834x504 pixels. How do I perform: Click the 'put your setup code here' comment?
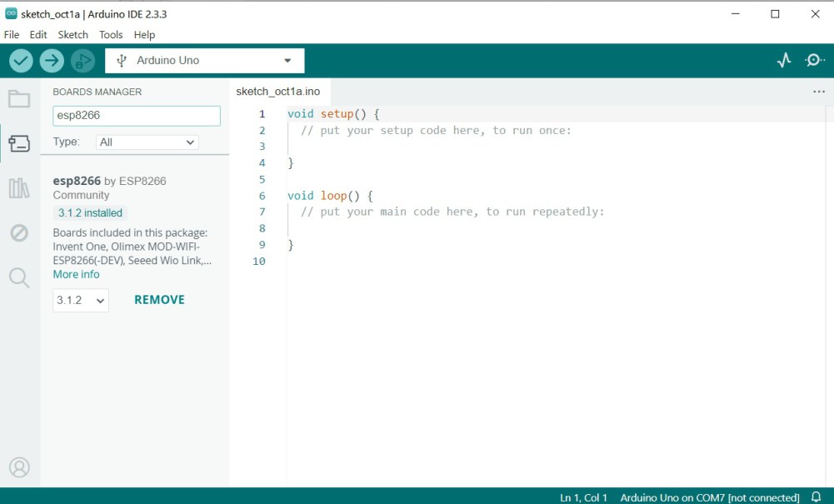[x=436, y=130]
